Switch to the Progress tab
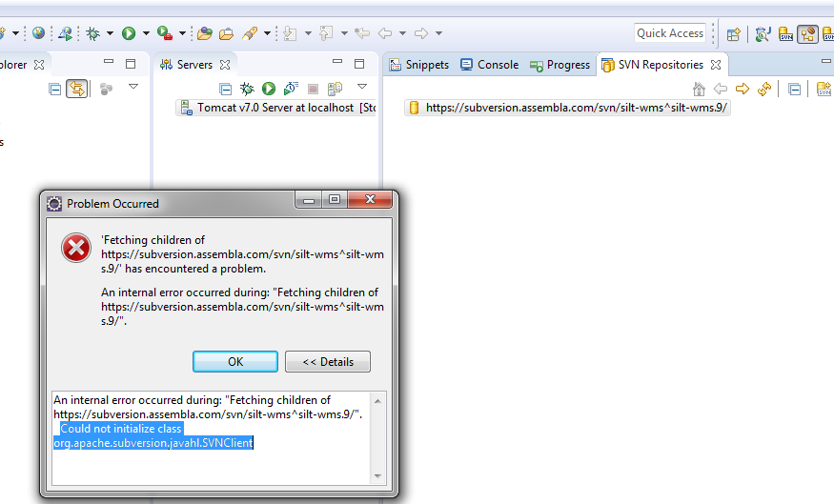Screen dimensions: 834x504 point(559,65)
